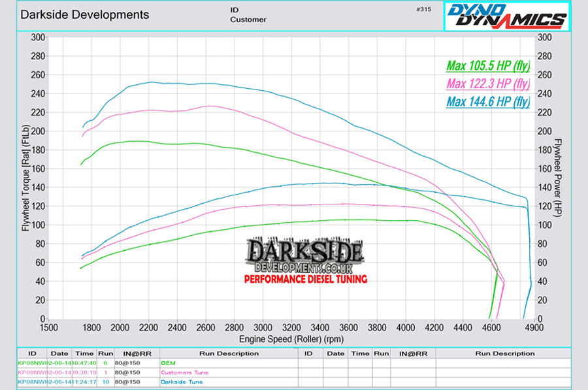Click the blue KP08NW ID cell
This screenshot has width=588, height=390.
pyautogui.click(x=32, y=382)
